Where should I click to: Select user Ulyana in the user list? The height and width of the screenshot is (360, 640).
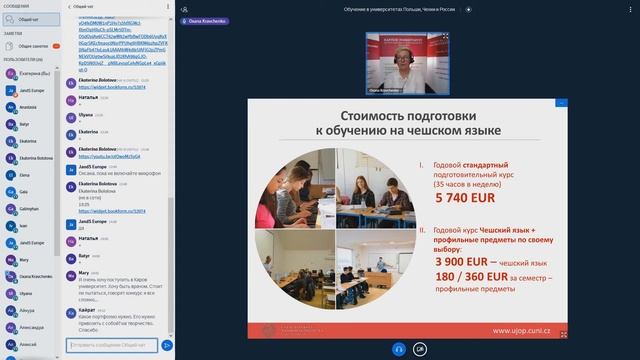[x=29, y=293]
